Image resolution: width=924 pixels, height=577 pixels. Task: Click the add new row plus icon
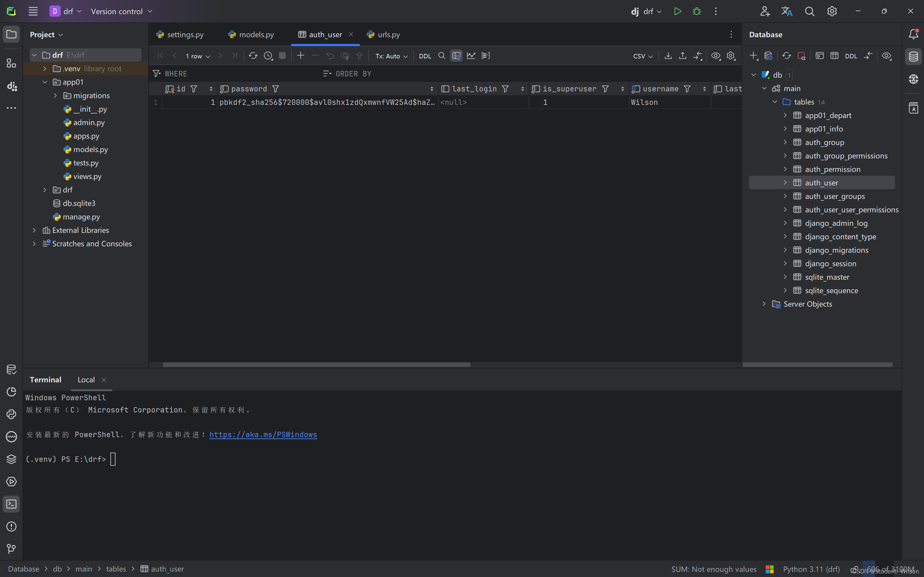pos(301,55)
